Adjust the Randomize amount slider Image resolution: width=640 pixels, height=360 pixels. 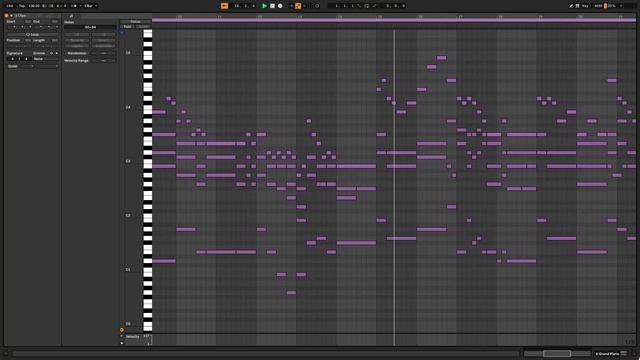(104, 53)
